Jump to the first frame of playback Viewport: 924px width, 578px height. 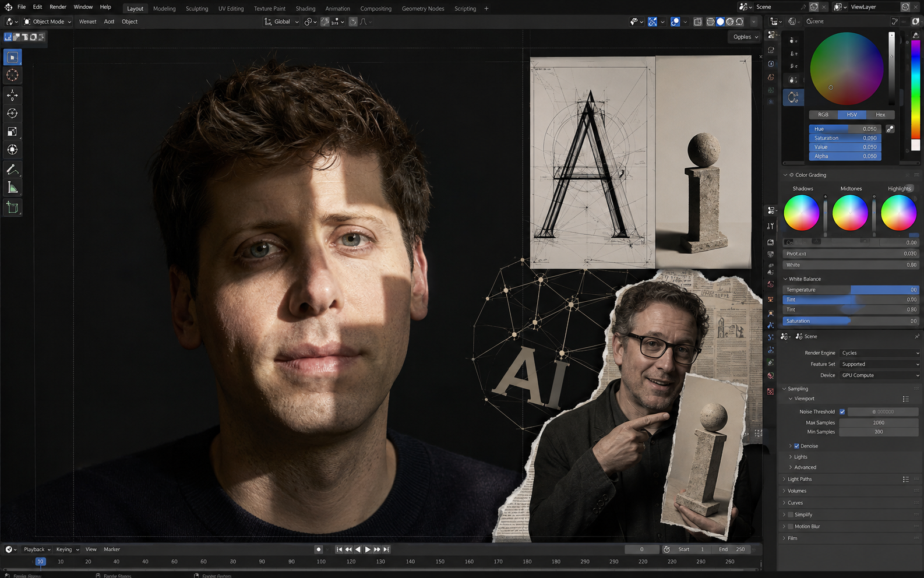click(339, 549)
